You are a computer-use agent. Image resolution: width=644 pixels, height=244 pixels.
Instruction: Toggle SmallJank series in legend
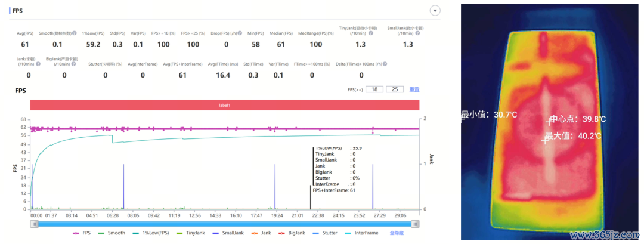pos(228,233)
